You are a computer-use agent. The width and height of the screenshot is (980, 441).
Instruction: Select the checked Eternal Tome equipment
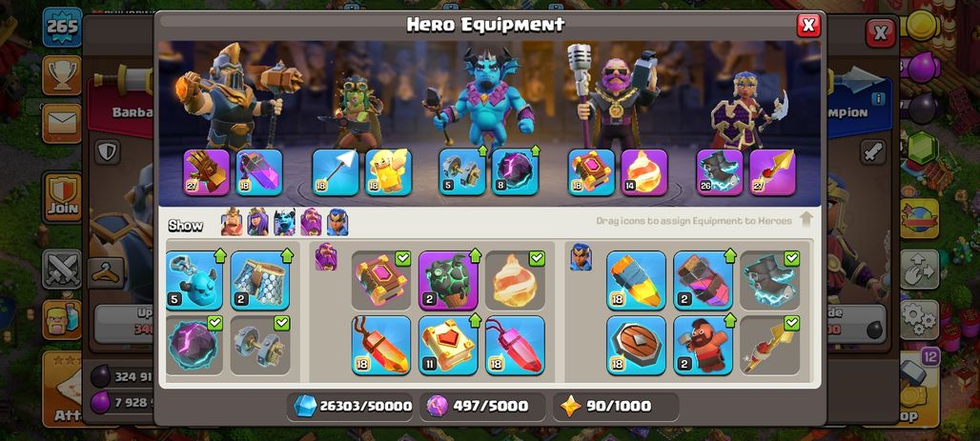point(381,280)
